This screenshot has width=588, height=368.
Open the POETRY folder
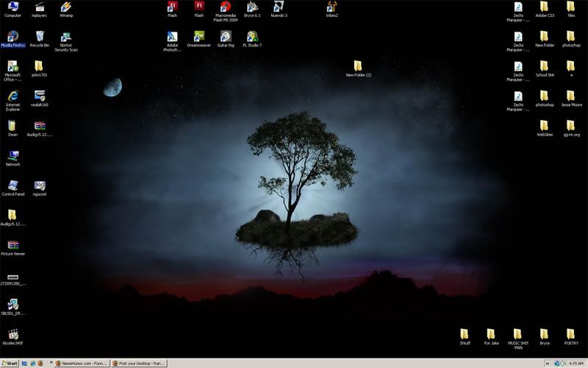[571, 336]
